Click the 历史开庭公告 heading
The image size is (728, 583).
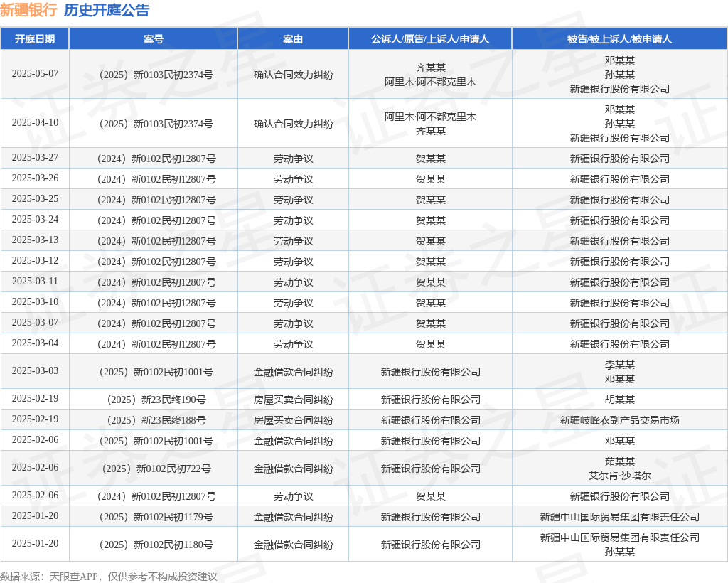[x=107, y=10]
